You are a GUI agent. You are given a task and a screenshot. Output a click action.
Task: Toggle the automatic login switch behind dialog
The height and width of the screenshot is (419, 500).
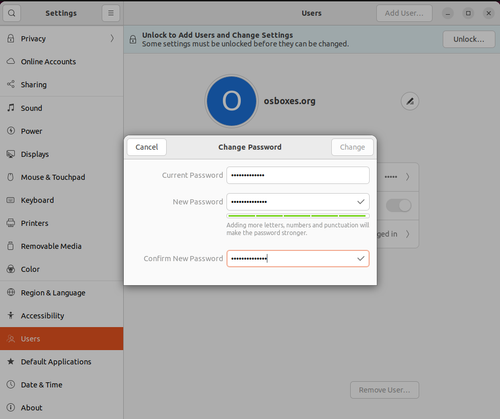(399, 205)
